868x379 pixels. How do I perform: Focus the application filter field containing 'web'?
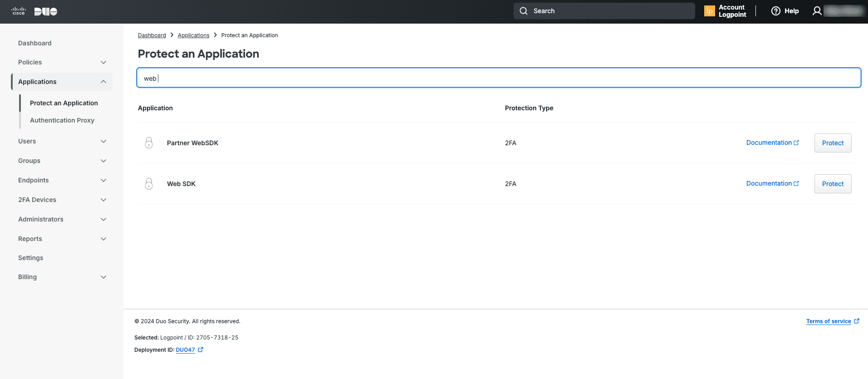pos(498,78)
